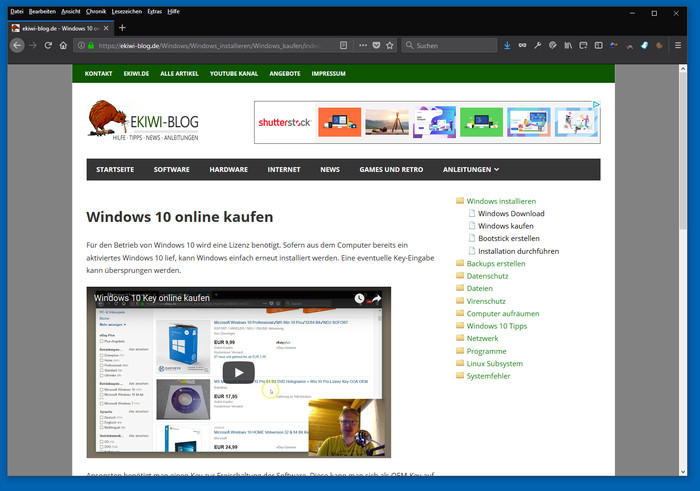The image size is (700, 491).
Task: Select the ekiwi-blog.de browser tab
Action: coord(60,28)
